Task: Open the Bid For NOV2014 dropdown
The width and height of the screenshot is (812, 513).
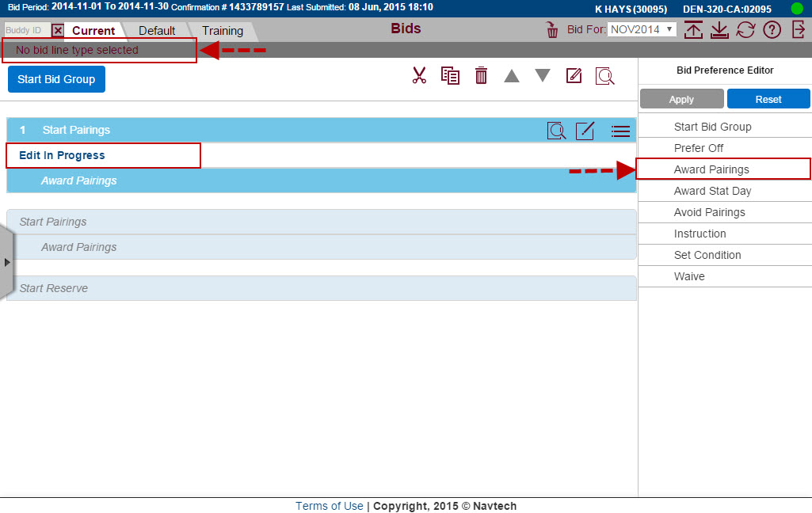Action: 642,30
